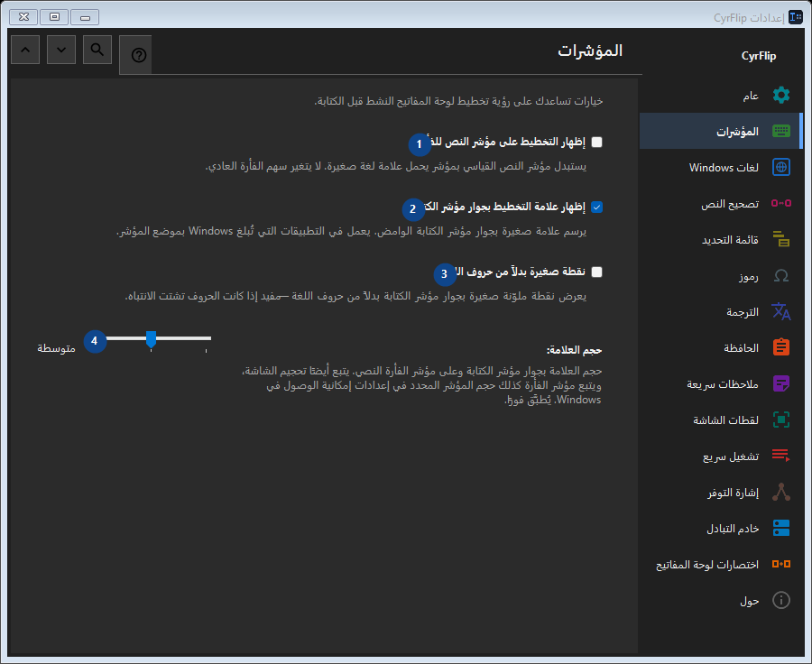Select the الترجمة translation icon
Screen dimensions: 812x664
coord(781,311)
